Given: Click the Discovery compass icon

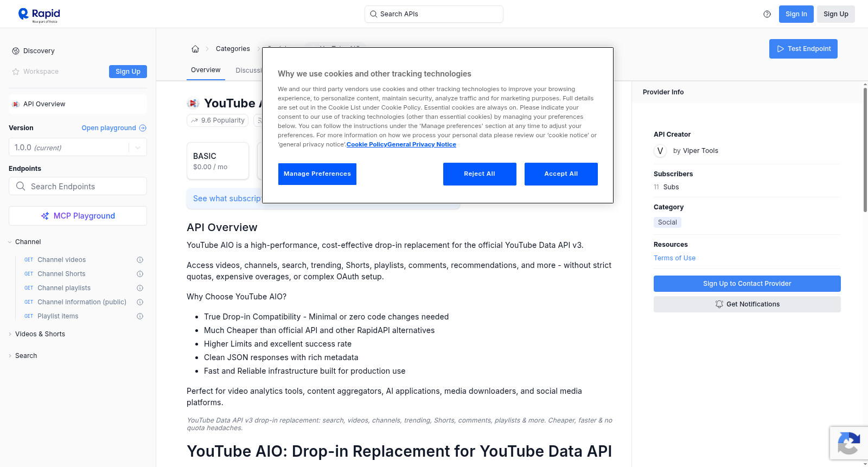Looking at the screenshot, I should pyautogui.click(x=16, y=51).
